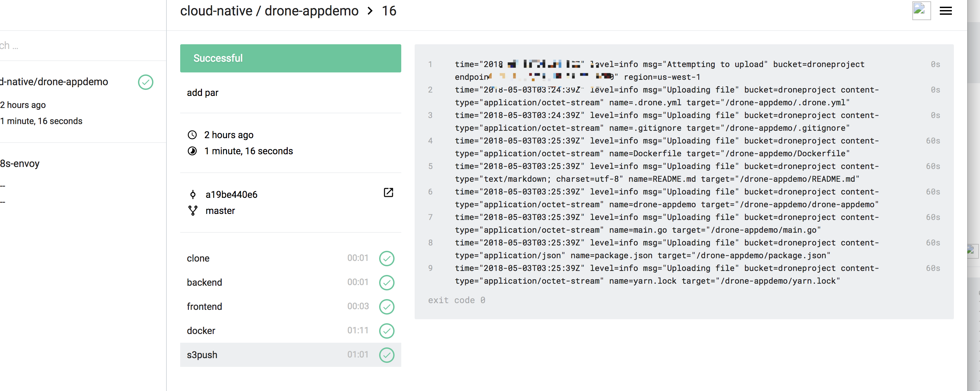
Task: Click the master branch label
Action: [220, 211]
